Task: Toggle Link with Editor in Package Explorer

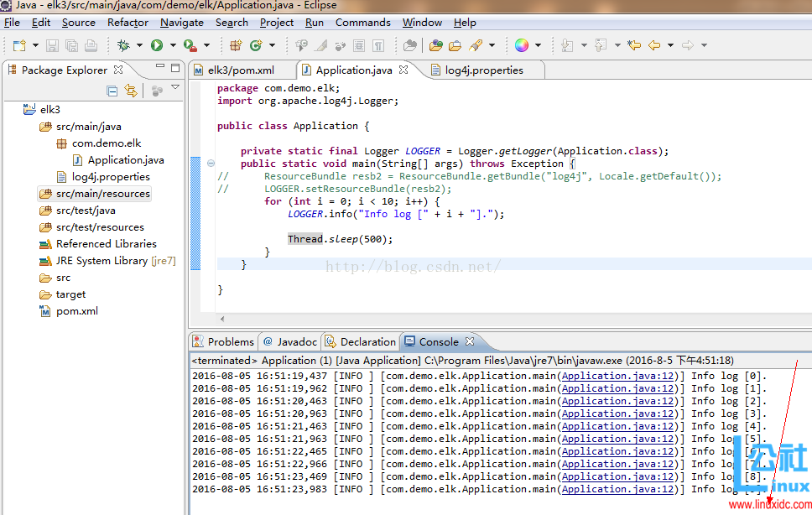Action: (131, 91)
